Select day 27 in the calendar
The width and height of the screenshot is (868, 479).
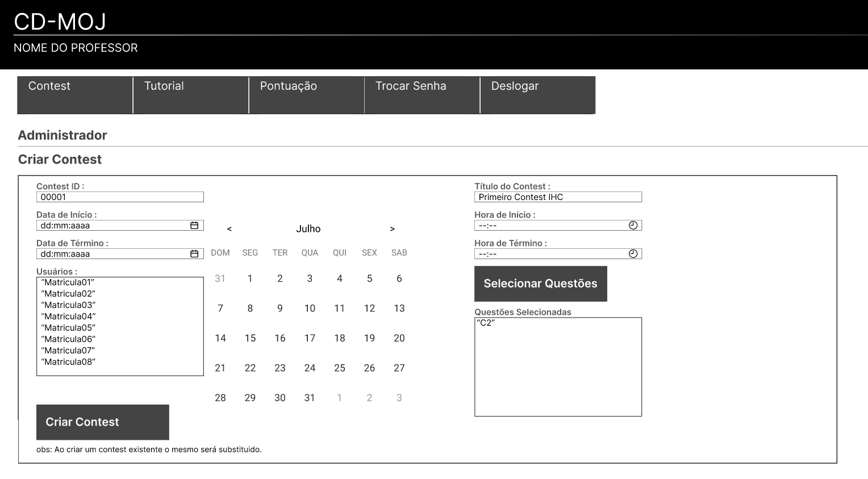(399, 368)
